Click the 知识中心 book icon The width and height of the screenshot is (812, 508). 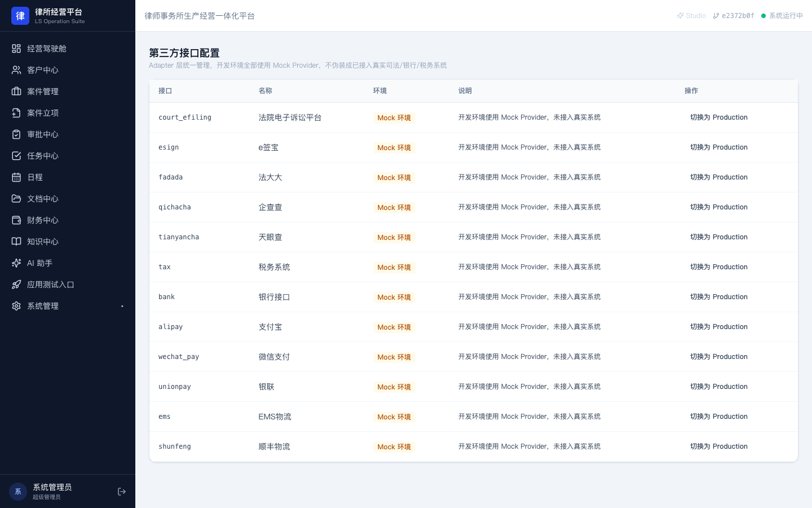[16, 242]
